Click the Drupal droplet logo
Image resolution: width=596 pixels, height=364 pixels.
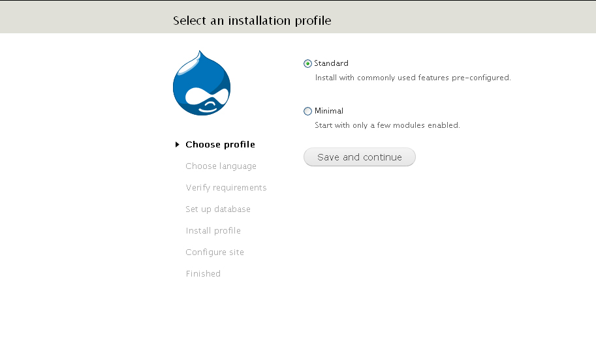[202, 83]
